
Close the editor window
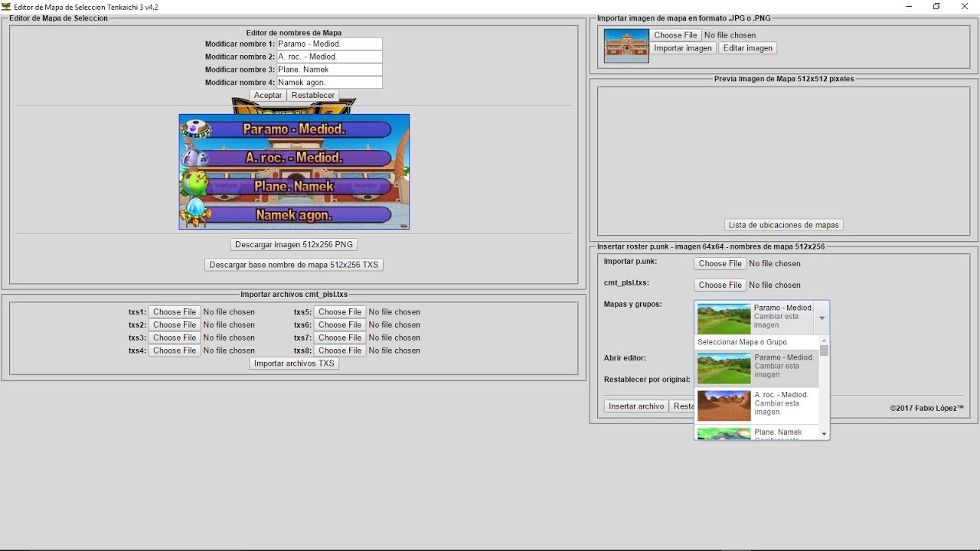(x=965, y=6)
